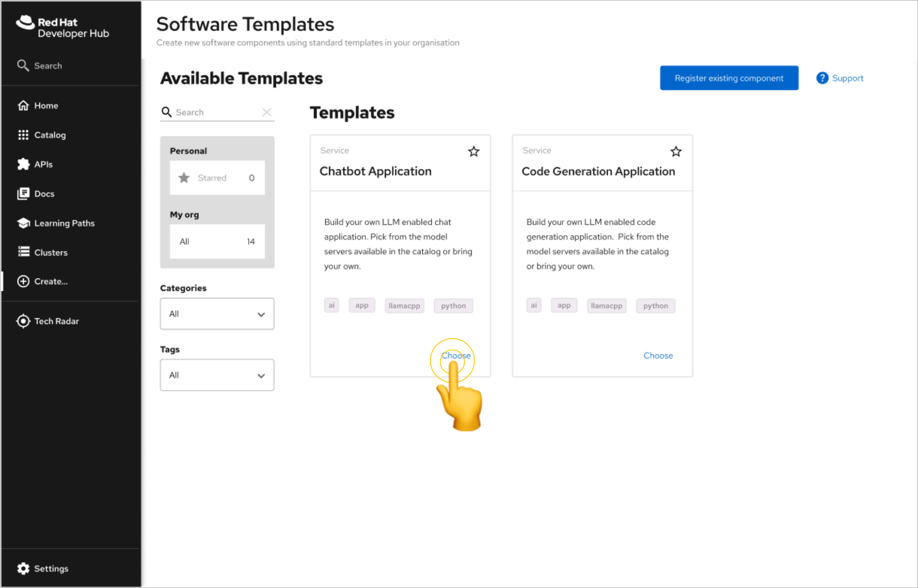Viewport: 918px width, 588px height.
Task: Click the Tech Radar target icon
Action: (23, 321)
